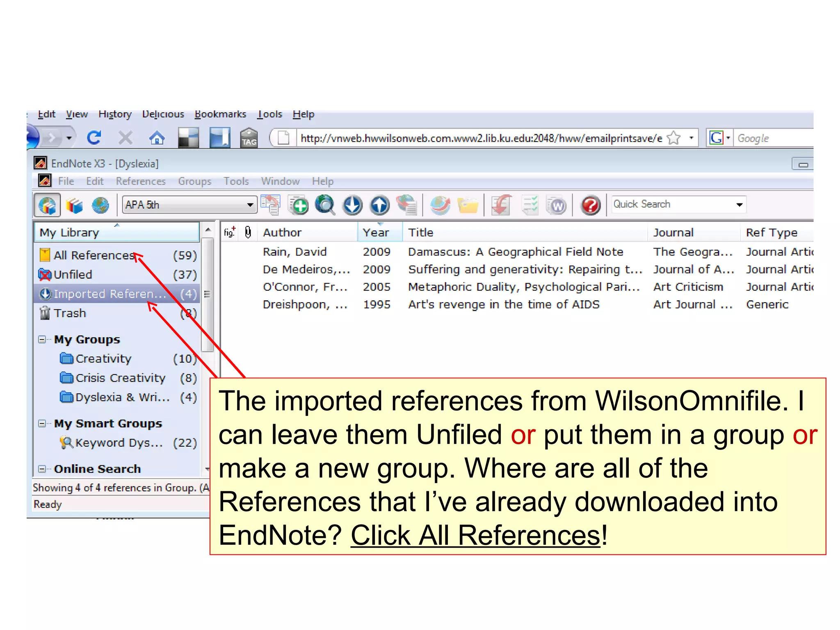Select All References group
The height and width of the screenshot is (630, 840).
click(x=118, y=255)
